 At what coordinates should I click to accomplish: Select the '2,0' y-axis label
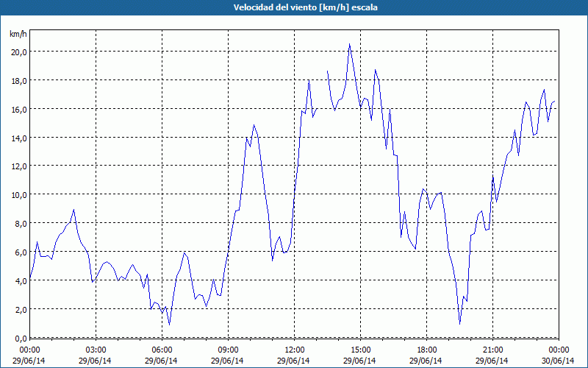click(x=21, y=310)
